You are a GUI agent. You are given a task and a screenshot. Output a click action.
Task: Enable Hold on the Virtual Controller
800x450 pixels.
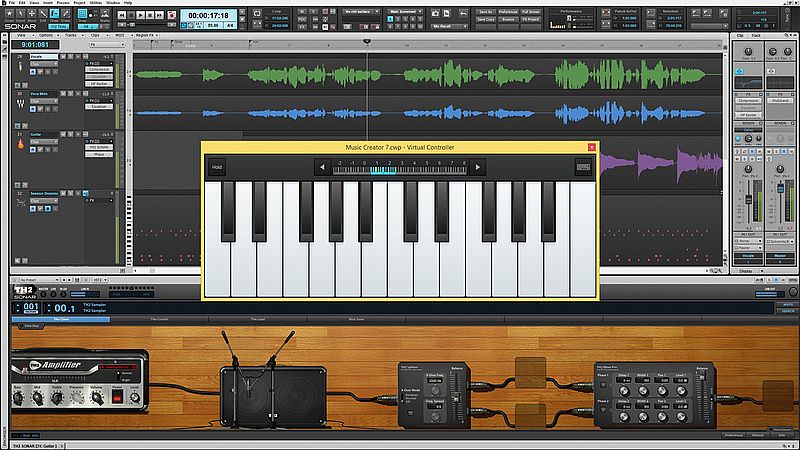coord(217,167)
